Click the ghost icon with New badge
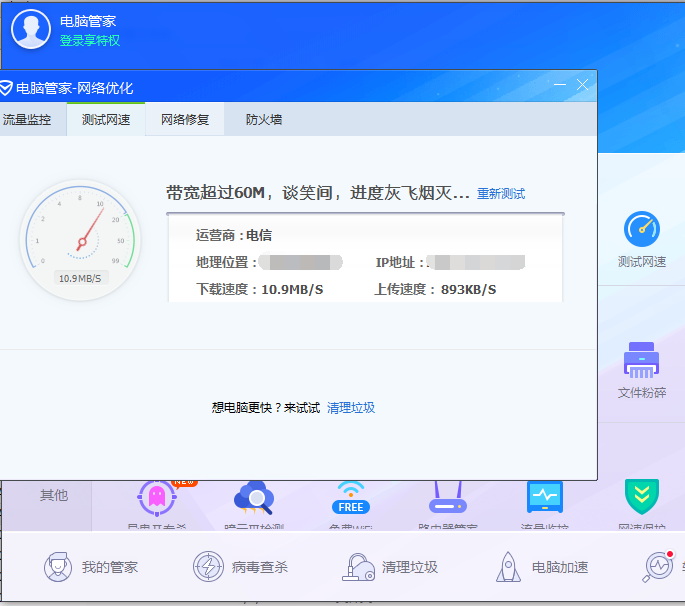This screenshot has width=685, height=606. (157, 496)
